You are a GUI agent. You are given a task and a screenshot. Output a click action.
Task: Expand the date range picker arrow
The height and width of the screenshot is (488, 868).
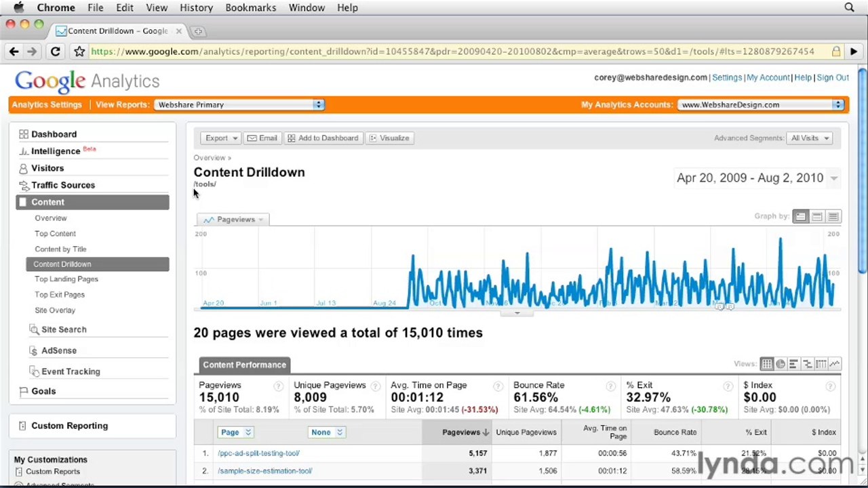(x=834, y=178)
